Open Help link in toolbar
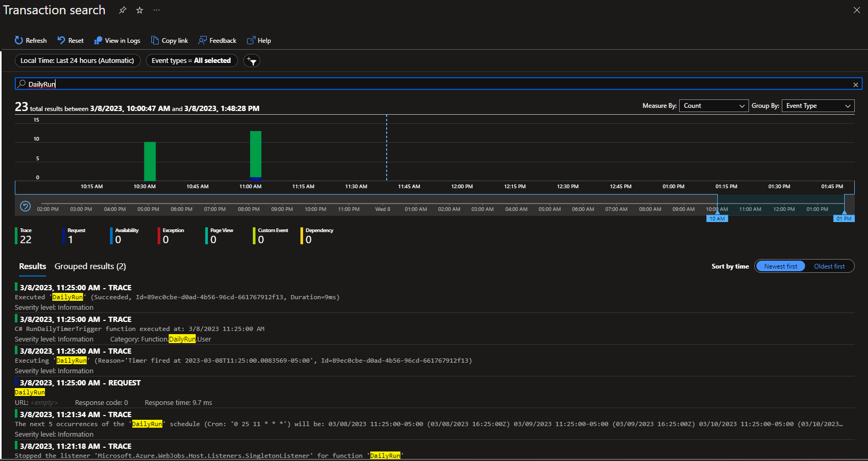 tap(259, 41)
